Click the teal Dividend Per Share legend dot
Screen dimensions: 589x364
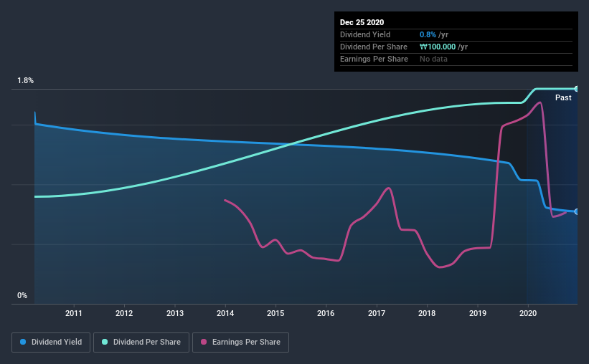pyautogui.click(x=105, y=342)
